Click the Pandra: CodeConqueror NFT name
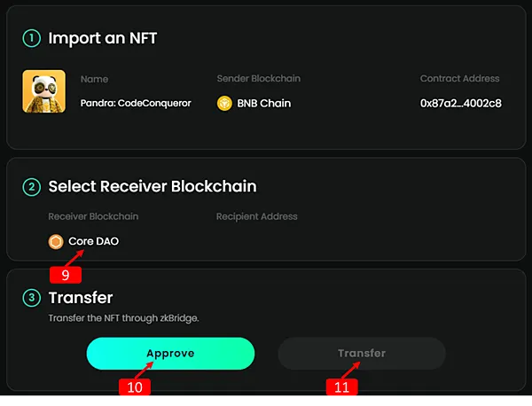This screenshot has width=532, height=406. point(136,104)
